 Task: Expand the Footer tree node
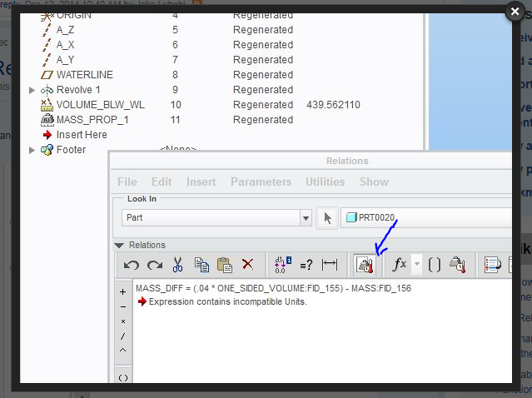32,150
